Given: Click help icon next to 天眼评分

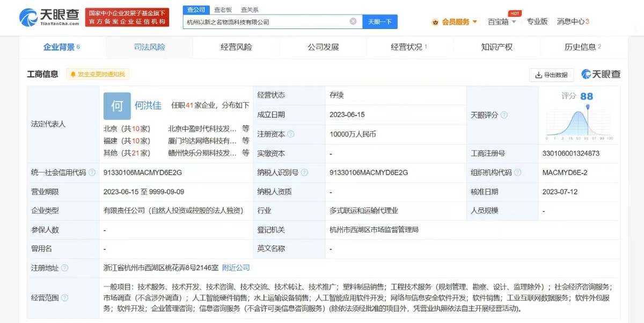Looking at the screenshot, I should pyautogui.click(x=503, y=115).
